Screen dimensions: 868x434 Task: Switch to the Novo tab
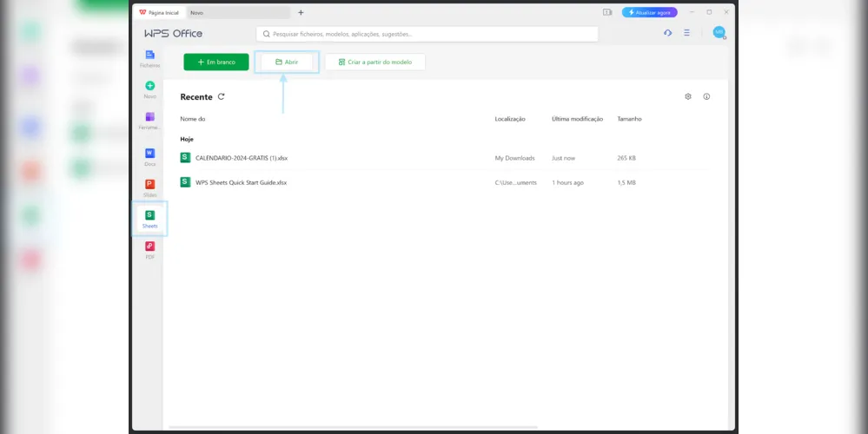coord(239,12)
